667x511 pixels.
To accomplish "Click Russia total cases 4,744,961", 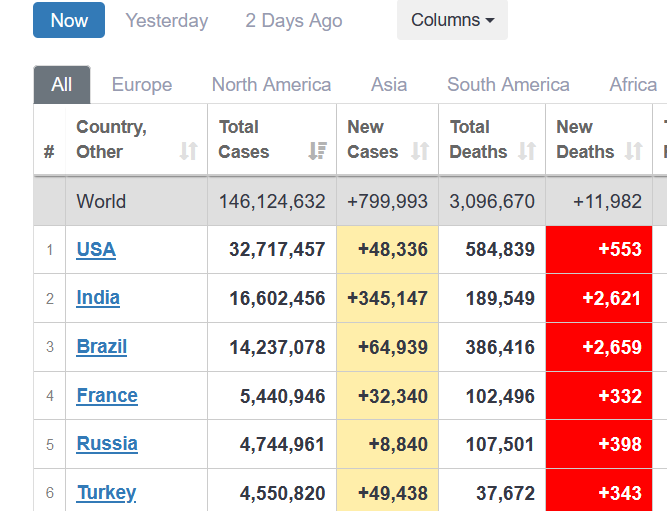I will tap(282, 445).
